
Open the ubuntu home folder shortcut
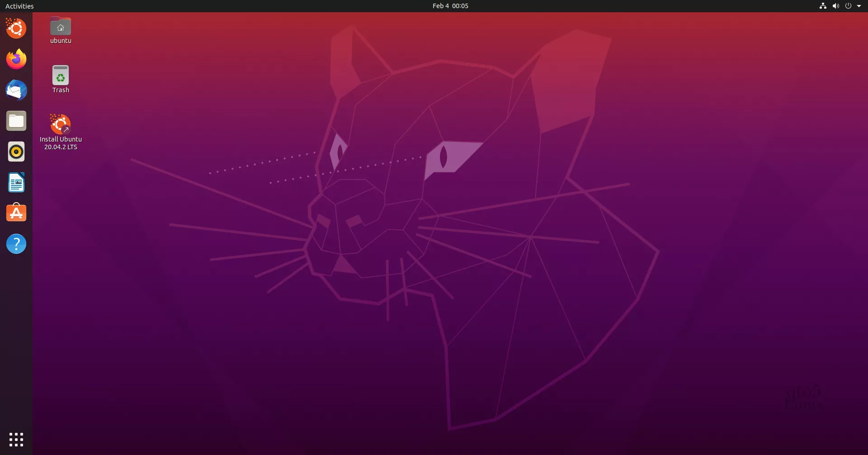60,26
